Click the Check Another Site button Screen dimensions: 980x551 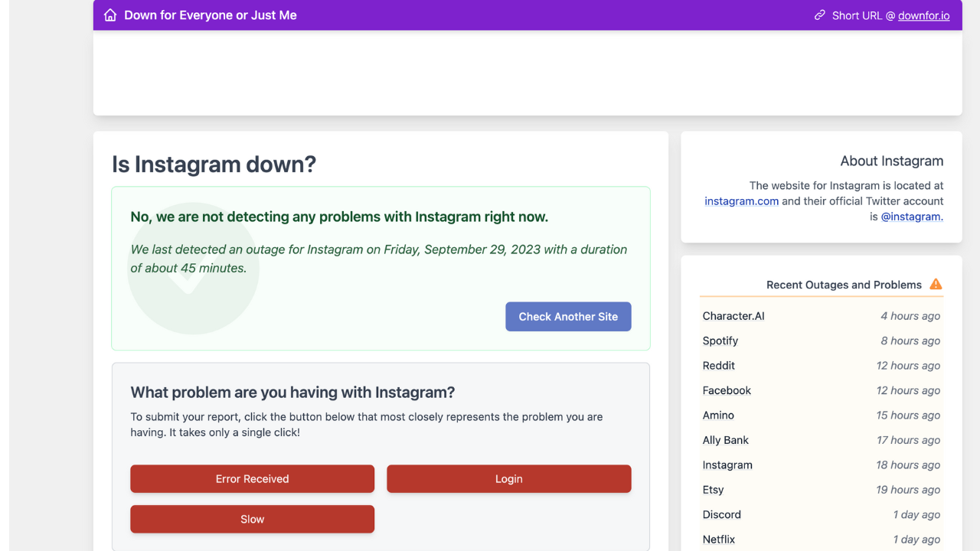[x=568, y=317]
